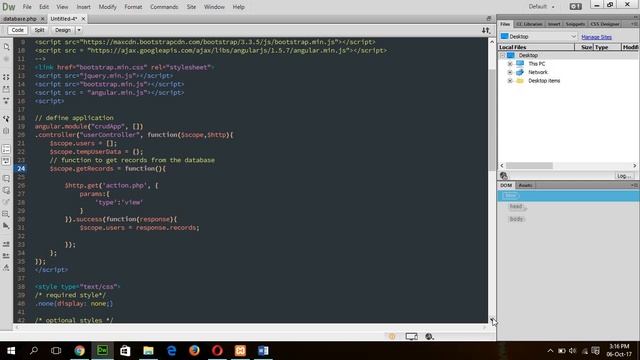Open the Desktop site dropdown in Files panel
This screenshot has height=360, width=640.
pyautogui.click(x=538, y=37)
